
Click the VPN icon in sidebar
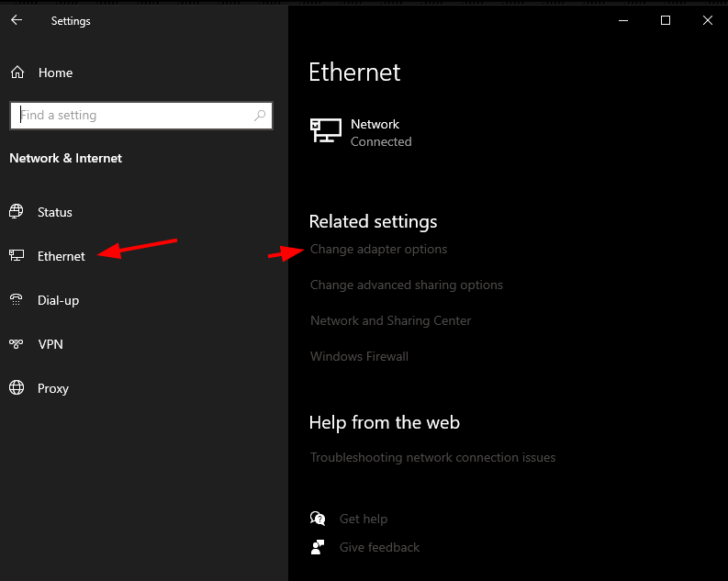(x=17, y=344)
